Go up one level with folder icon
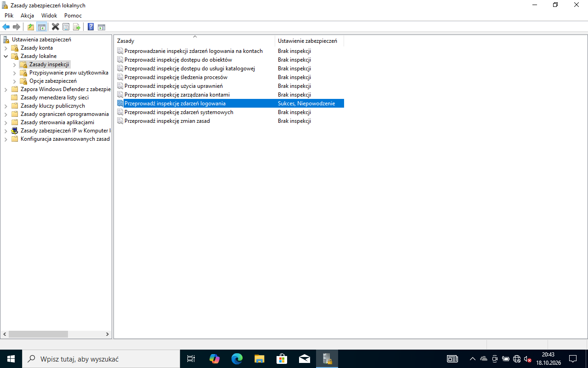Viewport: 588px width, 368px height. tap(31, 27)
